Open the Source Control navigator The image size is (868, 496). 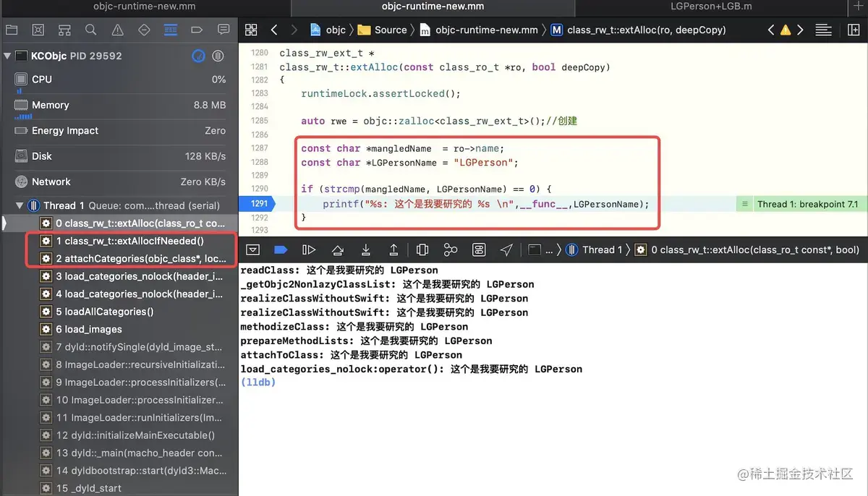38,30
